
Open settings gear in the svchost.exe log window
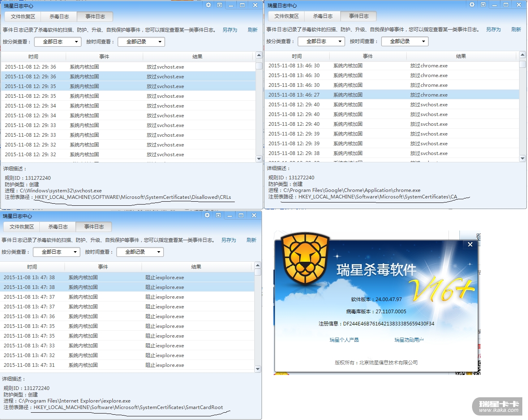208,5
